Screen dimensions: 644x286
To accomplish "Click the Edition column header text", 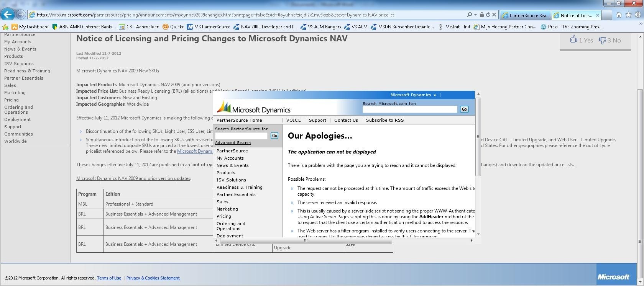I will pyautogui.click(x=113, y=194).
